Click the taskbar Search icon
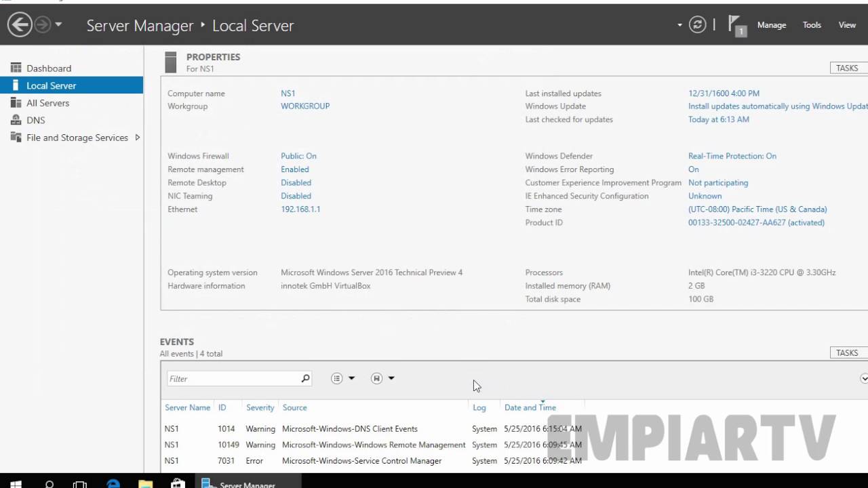The height and width of the screenshot is (488, 868). coord(49,484)
